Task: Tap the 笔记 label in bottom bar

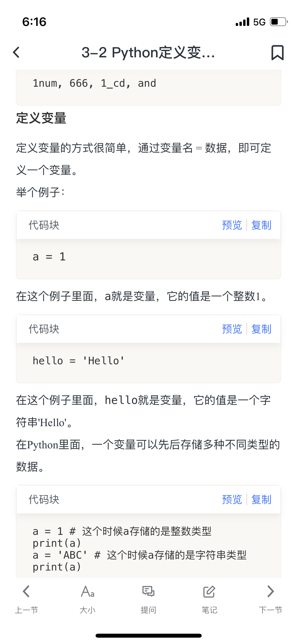Action: (209, 610)
